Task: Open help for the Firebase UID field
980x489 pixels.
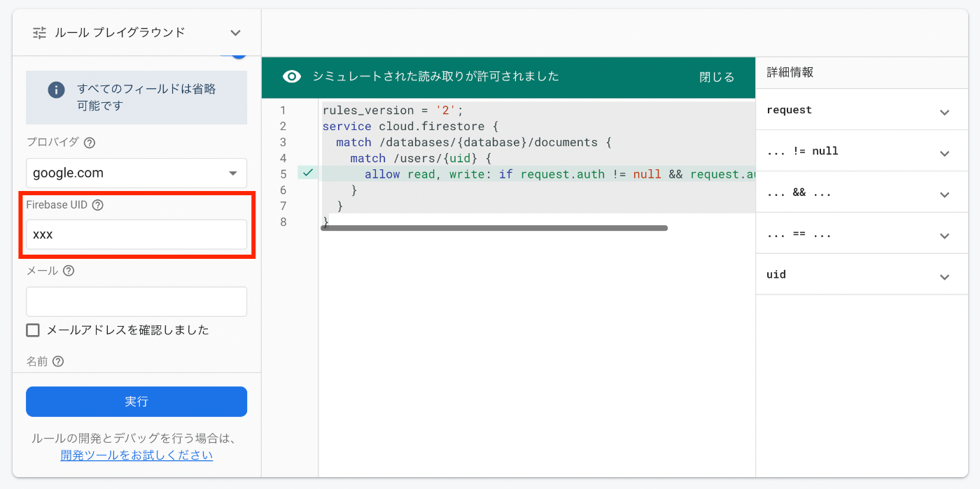Action: (x=97, y=205)
